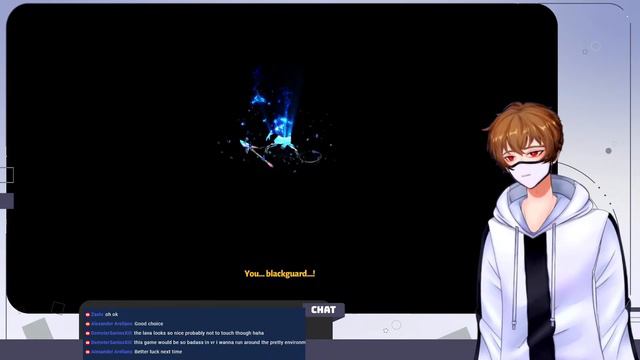The width and height of the screenshot is (640, 360).
Task: Click the YouTube icon beside 'Good choice'
Action: click(87, 324)
